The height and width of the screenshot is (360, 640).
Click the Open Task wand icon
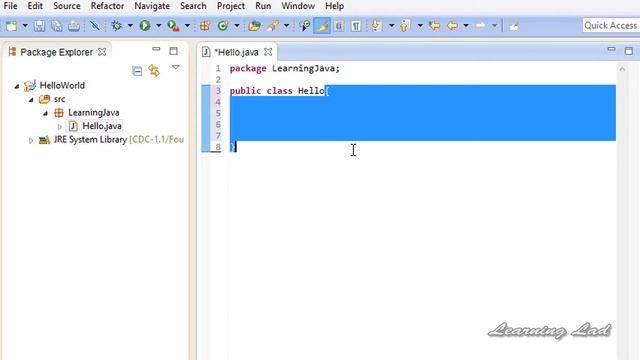272,26
